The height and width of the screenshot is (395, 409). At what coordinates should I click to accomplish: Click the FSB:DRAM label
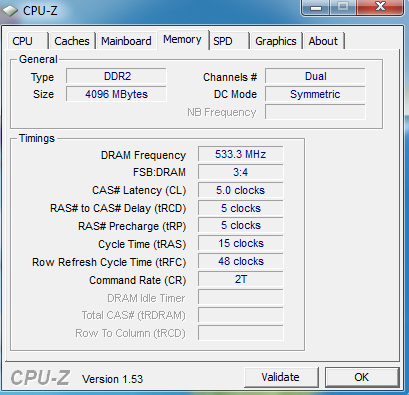point(159,172)
